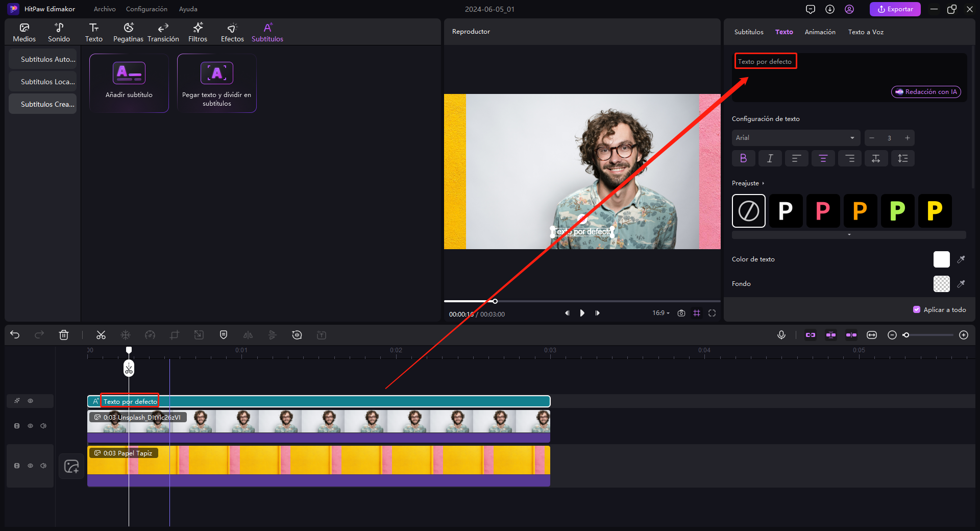Open the Arial font dropdown
The height and width of the screenshot is (531, 980).
click(x=795, y=137)
